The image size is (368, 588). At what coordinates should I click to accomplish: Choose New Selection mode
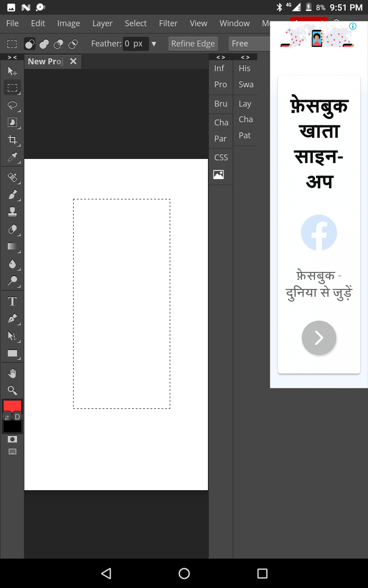point(29,44)
